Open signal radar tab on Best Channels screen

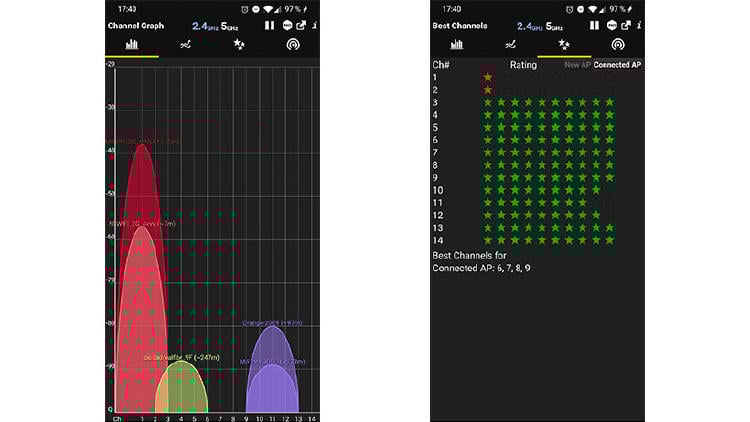coord(618,45)
